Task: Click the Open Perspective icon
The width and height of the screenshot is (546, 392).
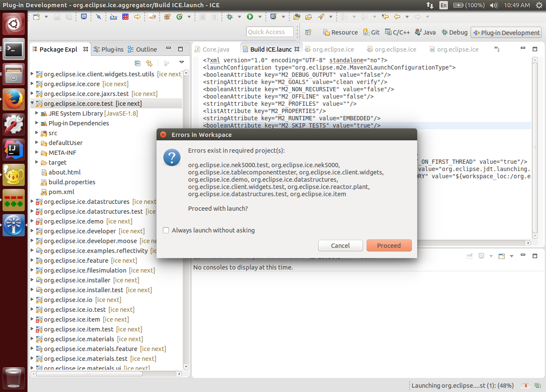Action: 308,32
